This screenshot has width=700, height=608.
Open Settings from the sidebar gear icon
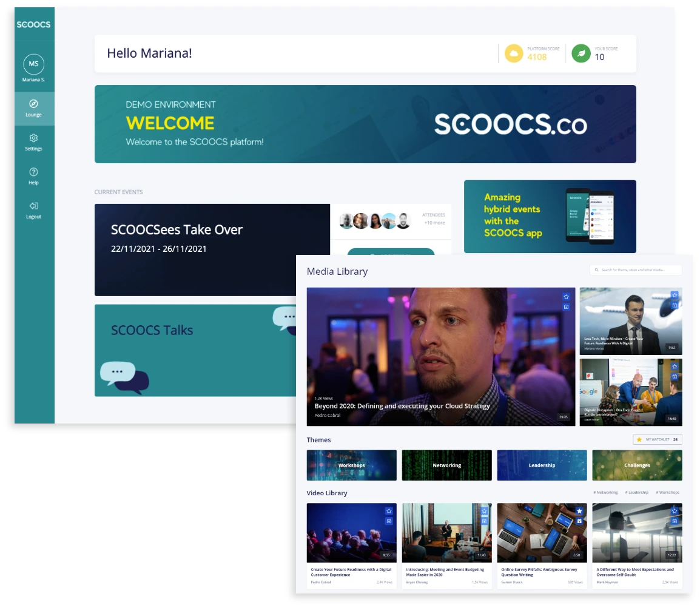tap(33, 138)
